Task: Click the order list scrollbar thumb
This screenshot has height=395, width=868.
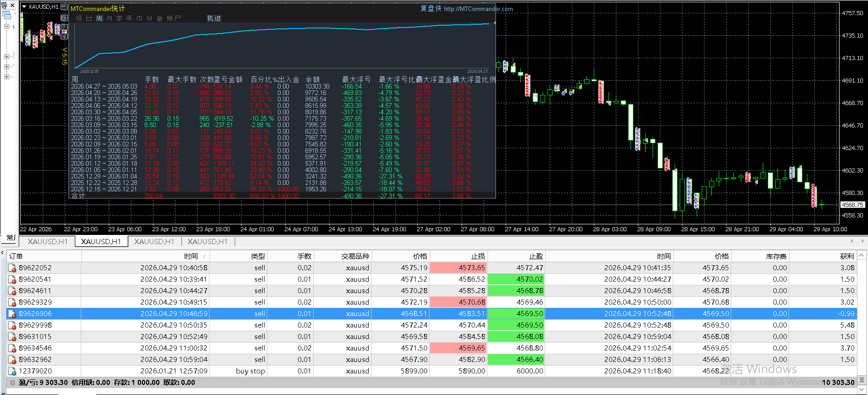Action: (862, 380)
